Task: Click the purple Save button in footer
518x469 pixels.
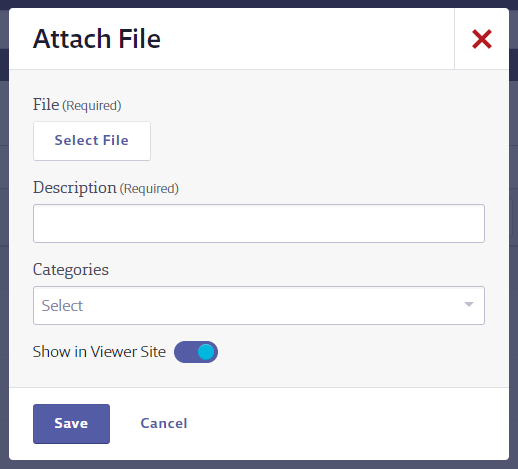Action: 71,424
